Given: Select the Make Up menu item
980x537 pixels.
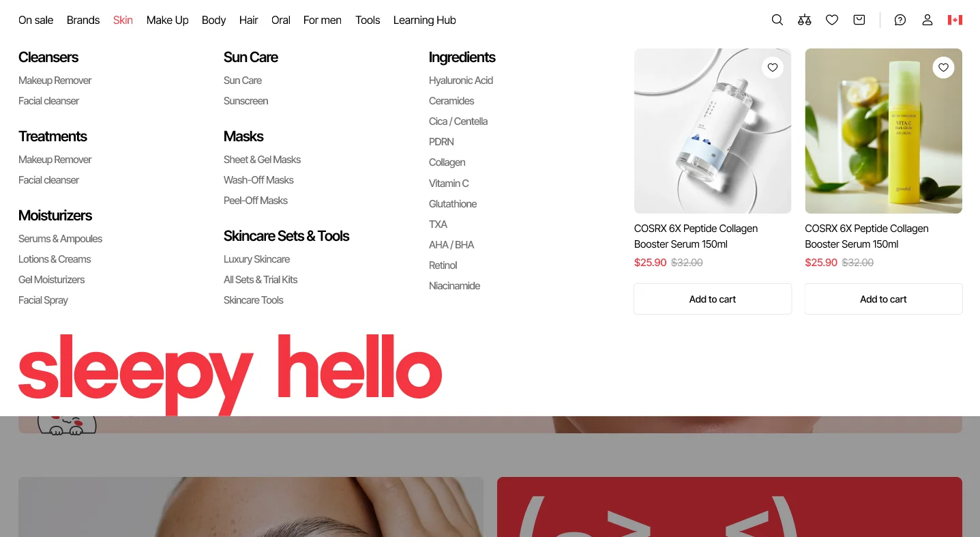Looking at the screenshot, I should pyautogui.click(x=167, y=20).
